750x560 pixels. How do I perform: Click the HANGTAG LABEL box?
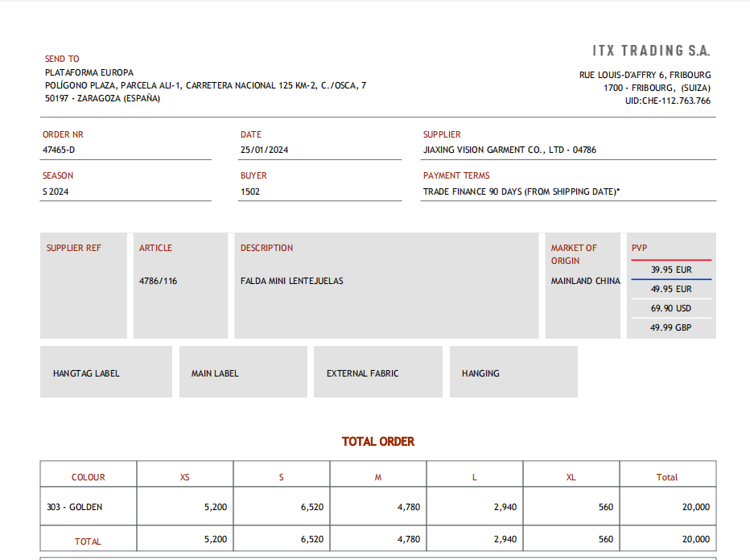coord(105,373)
